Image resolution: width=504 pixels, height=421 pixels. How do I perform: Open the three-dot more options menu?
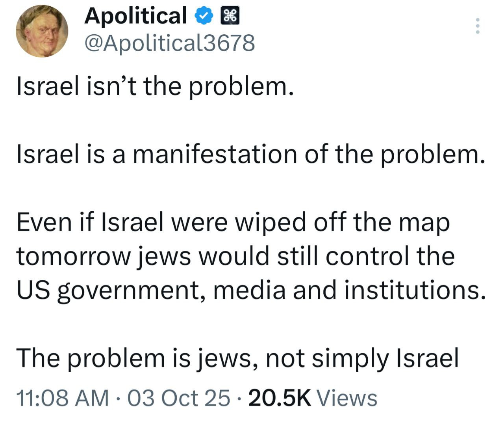pos(478,26)
